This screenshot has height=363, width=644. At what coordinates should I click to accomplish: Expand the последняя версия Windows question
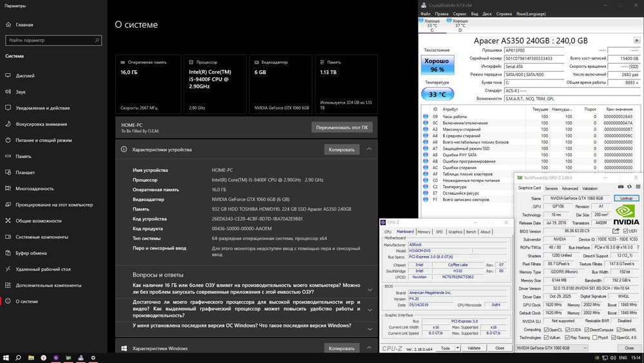370,328
